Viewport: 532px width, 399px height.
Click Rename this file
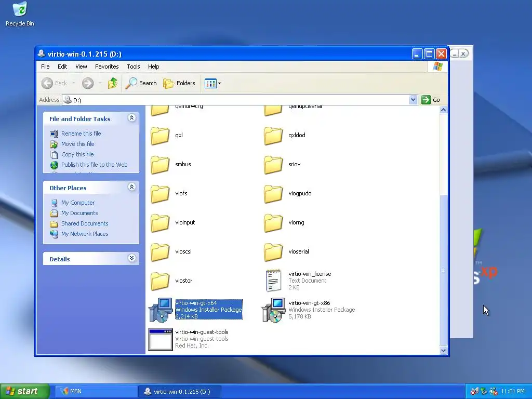point(75,134)
